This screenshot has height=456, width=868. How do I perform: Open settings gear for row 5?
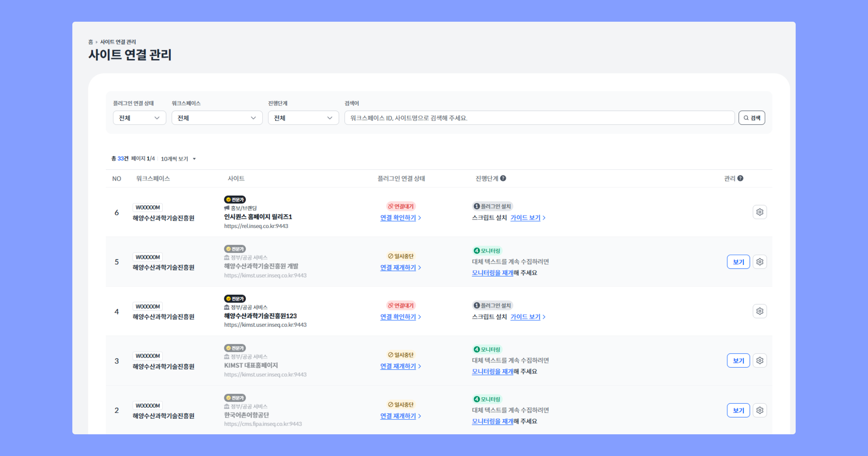(x=759, y=262)
